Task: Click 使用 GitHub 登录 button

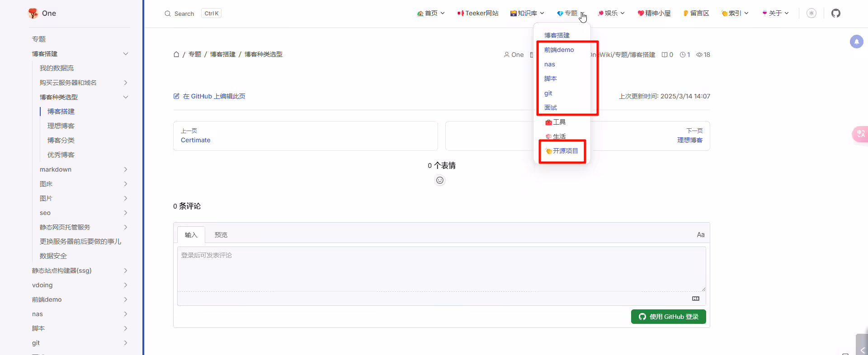Action: pyautogui.click(x=668, y=317)
